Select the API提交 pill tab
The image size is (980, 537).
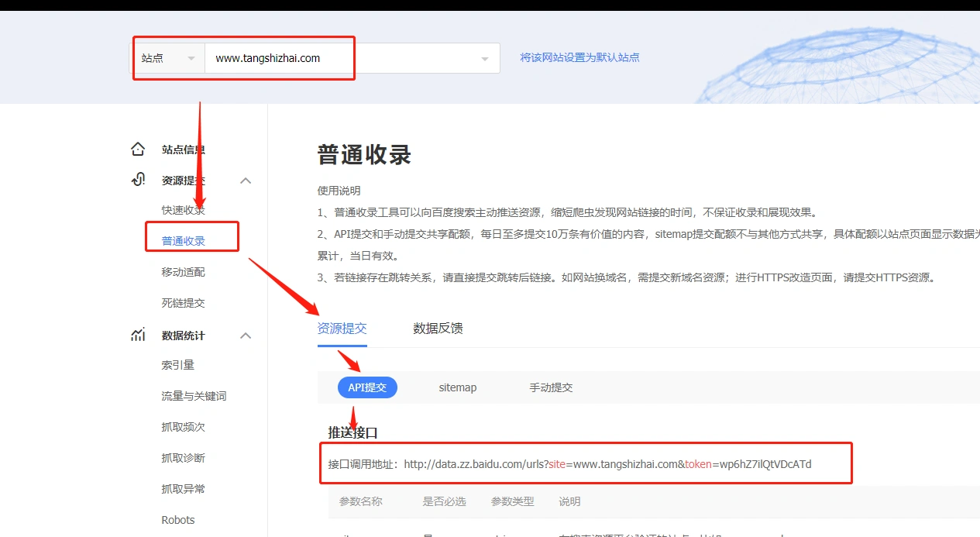coord(367,387)
